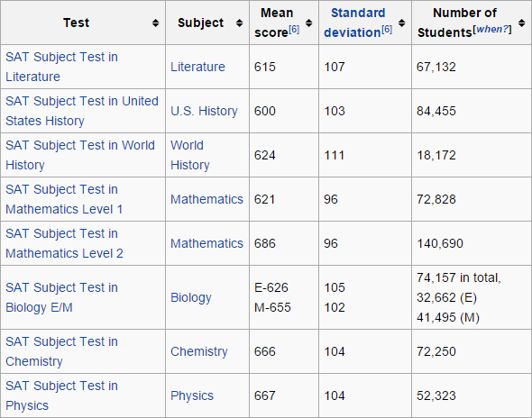
Task: Open reference 6 beside Standard deviation
Action: coord(387,30)
